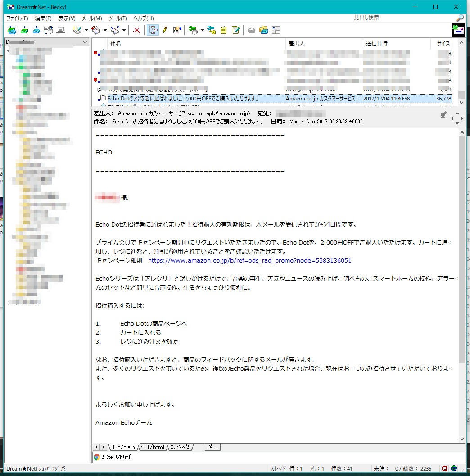The height and width of the screenshot is (476, 470).
Task: Click the スレッド status bar indicator
Action: coord(278,469)
